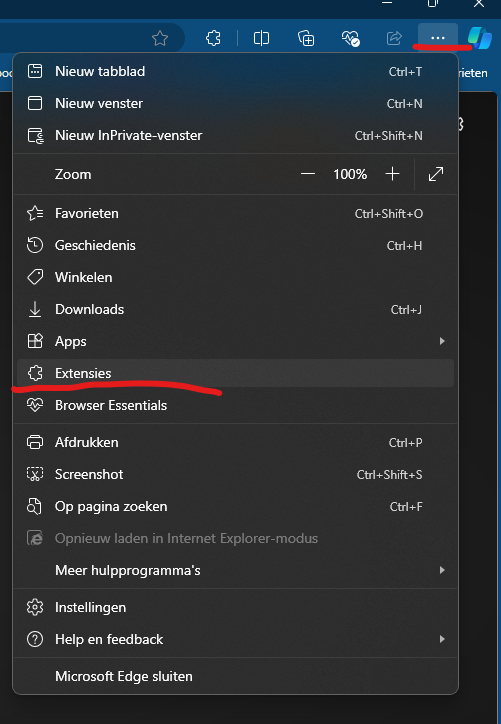The width and height of the screenshot is (501, 724).
Task: Open the Extensions puzzle icon in toolbar
Action: (x=213, y=38)
